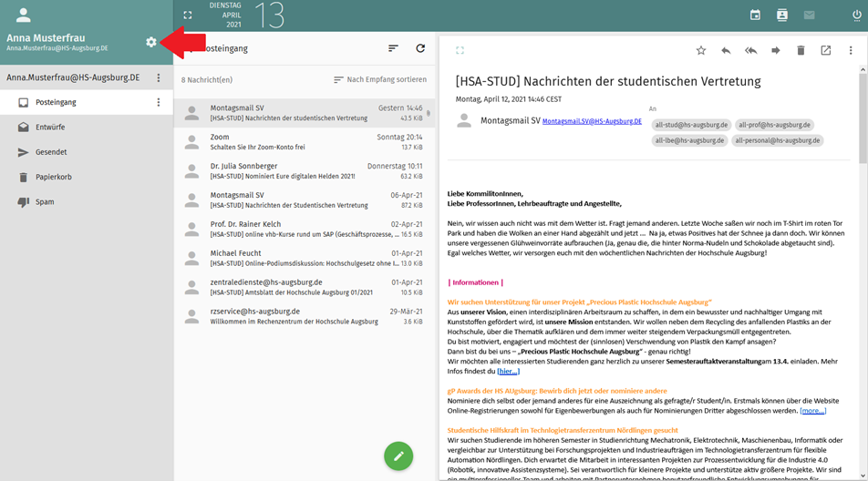
Task: Toggle the star flag on the message
Action: tap(700, 51)
